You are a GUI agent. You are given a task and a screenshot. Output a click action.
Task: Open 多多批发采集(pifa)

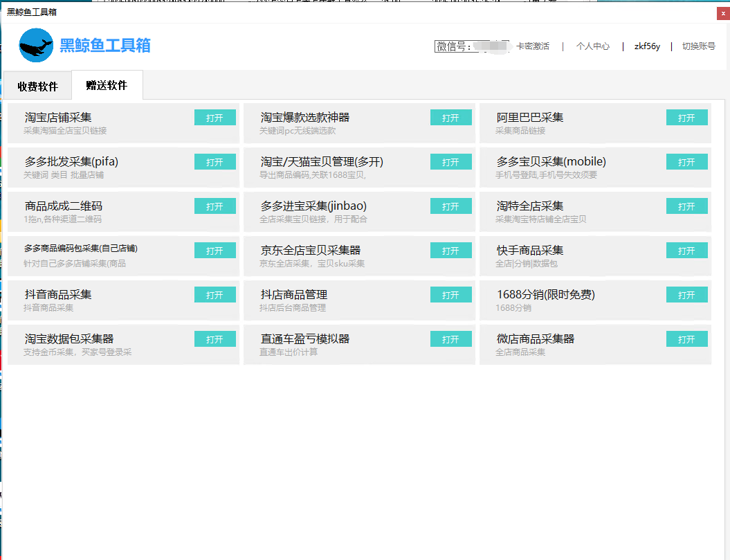click(215, 162)
